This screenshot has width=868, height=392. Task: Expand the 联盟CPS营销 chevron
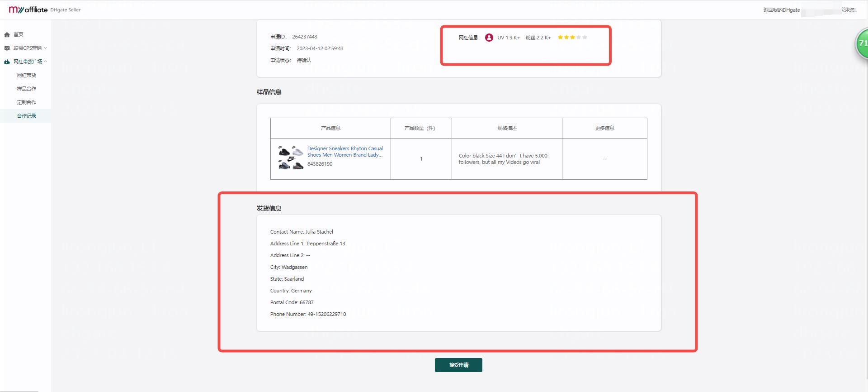(x=46, y=48)
